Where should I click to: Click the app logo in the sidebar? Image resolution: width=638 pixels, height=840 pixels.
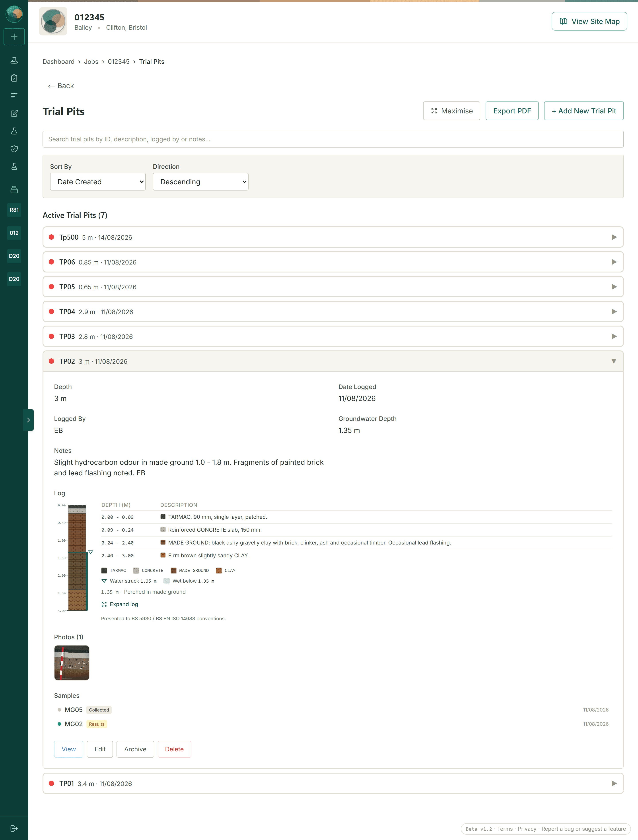click(14, 14)
